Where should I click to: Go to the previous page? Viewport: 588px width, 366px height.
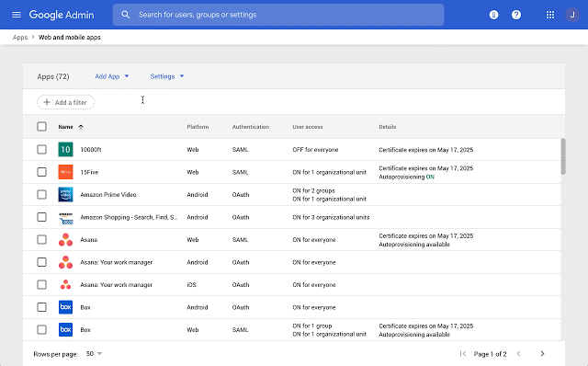point(519,354)
